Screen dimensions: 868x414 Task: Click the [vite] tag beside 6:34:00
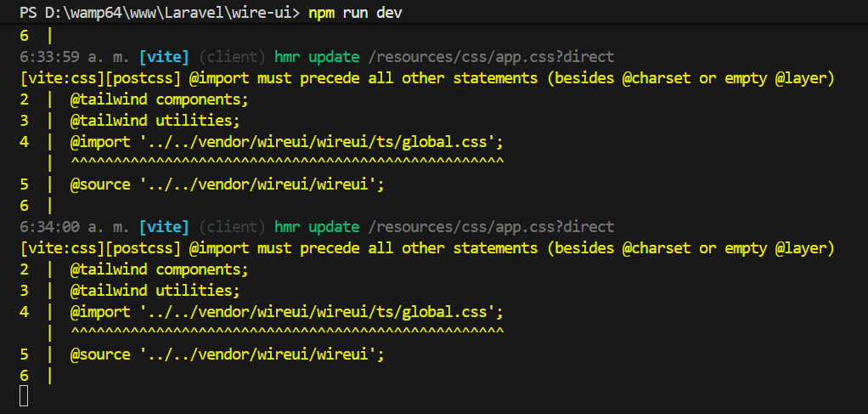pyautogui.click(x=165, y=227)
